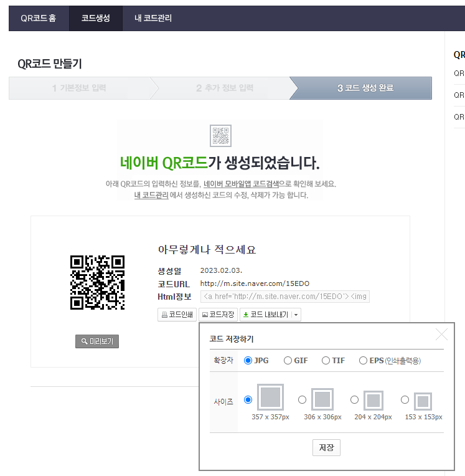The image size is (465, 476).
Task: Select the EPS print-output radio button
Action: pyautogui.click(x=363, y=361)
